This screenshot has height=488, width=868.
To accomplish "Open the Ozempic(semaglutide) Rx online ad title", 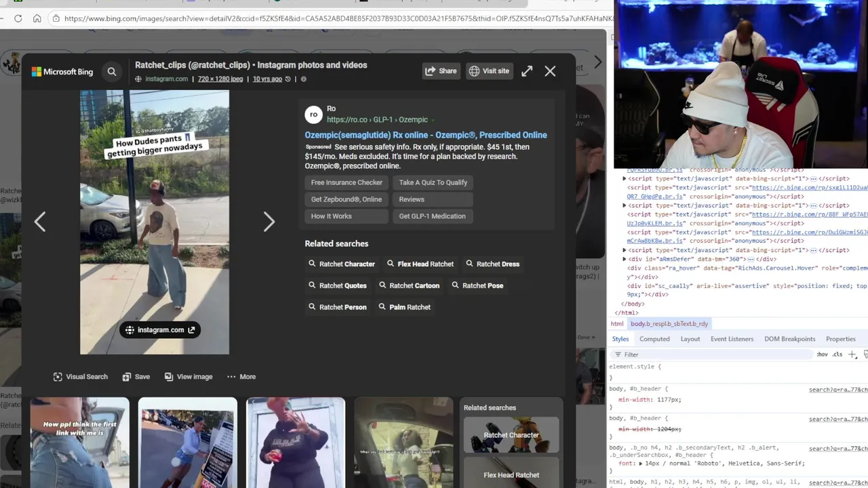I will click(x=426, y=135).
